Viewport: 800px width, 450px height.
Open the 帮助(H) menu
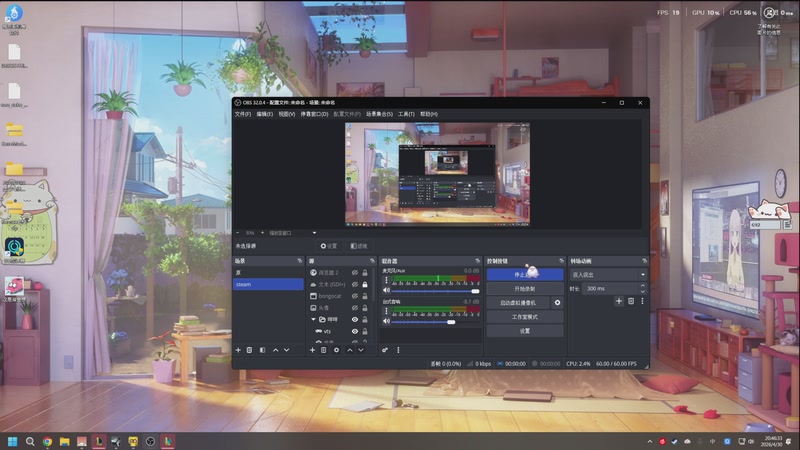click(x=429, y=114)
